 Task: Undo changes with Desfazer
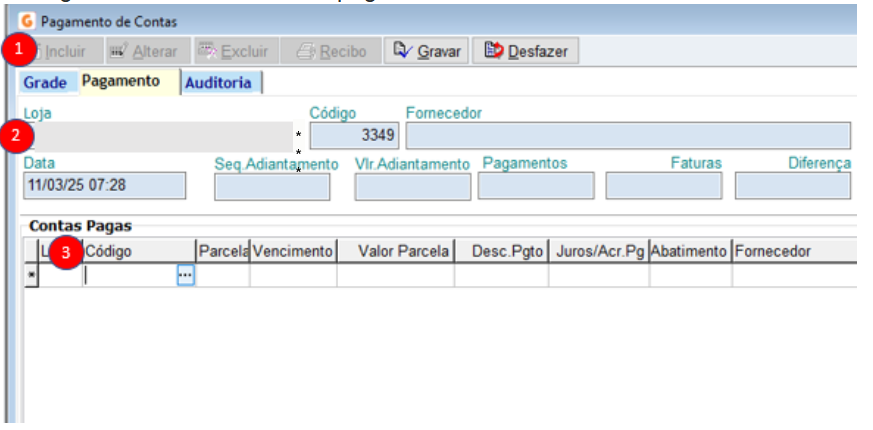click(526, 51)
